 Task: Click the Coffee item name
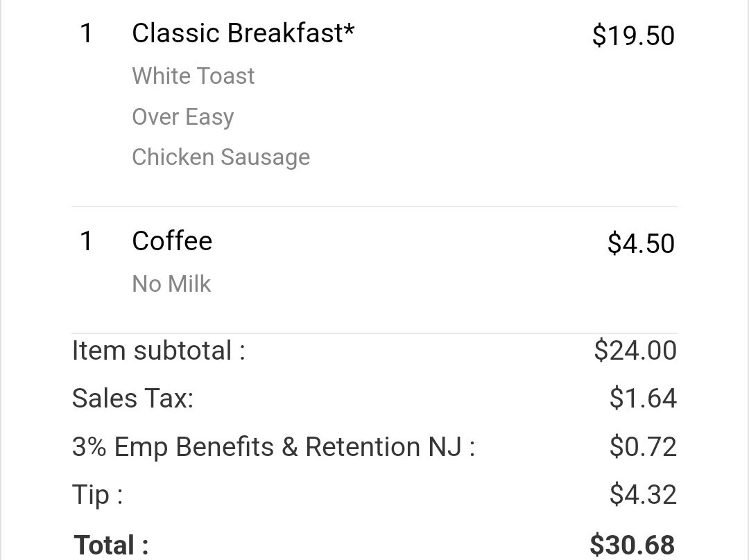[x=172, y=241]
